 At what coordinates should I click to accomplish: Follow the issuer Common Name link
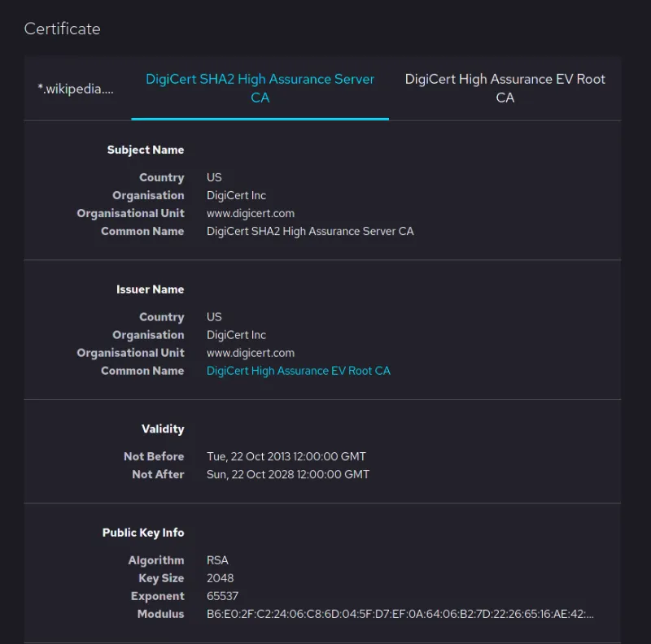[x=299, y=371]
